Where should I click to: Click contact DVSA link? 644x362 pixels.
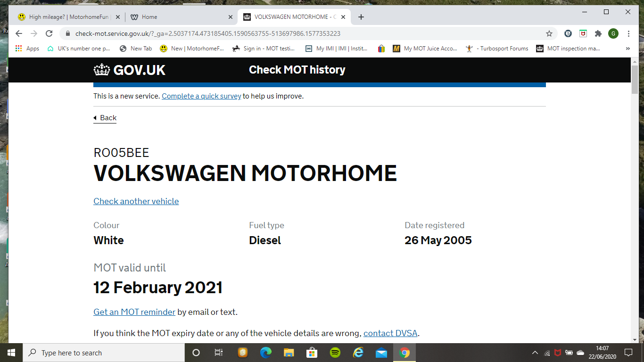pyautogui.click(x=390, y=333)
